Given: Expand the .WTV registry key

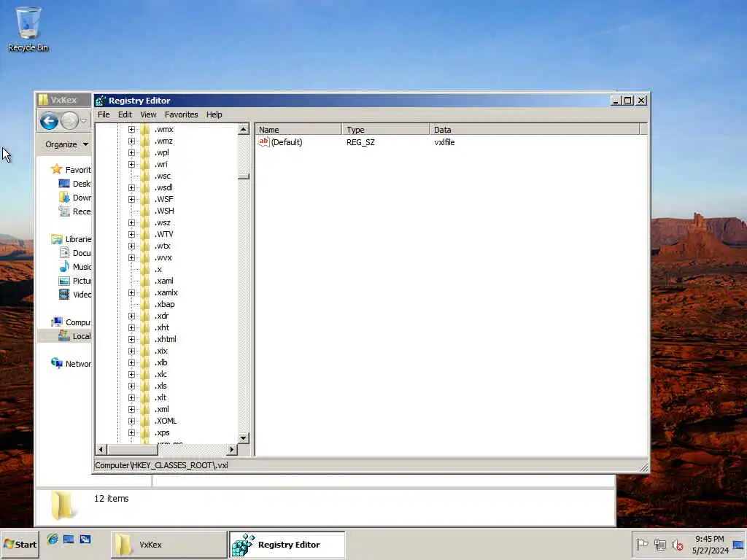Looking at the screenshot, I should click(131, 234).
